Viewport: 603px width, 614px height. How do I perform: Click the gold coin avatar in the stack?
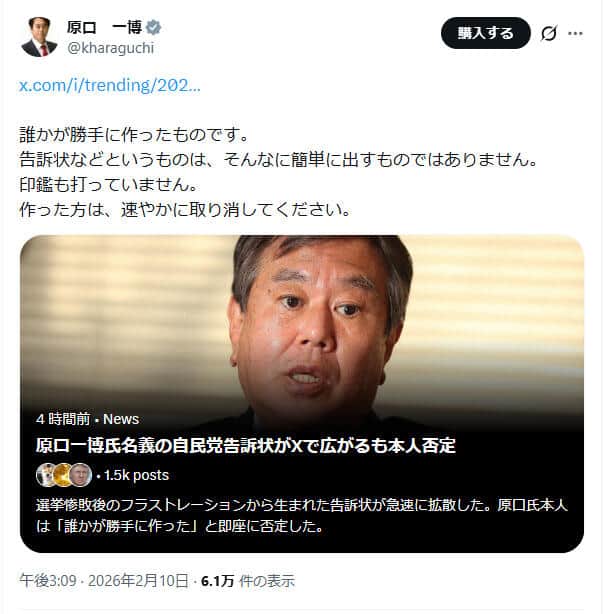click(x=63, y=475)
